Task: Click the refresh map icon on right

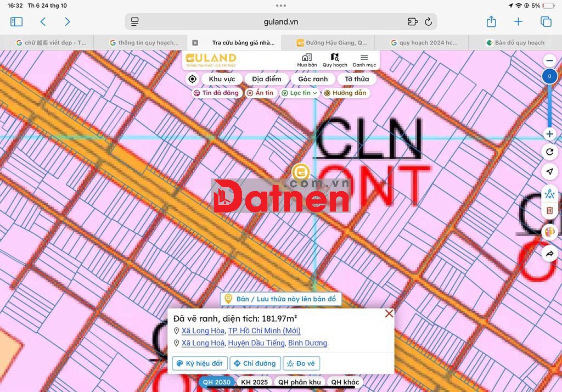Action: [x=549, y=152]
